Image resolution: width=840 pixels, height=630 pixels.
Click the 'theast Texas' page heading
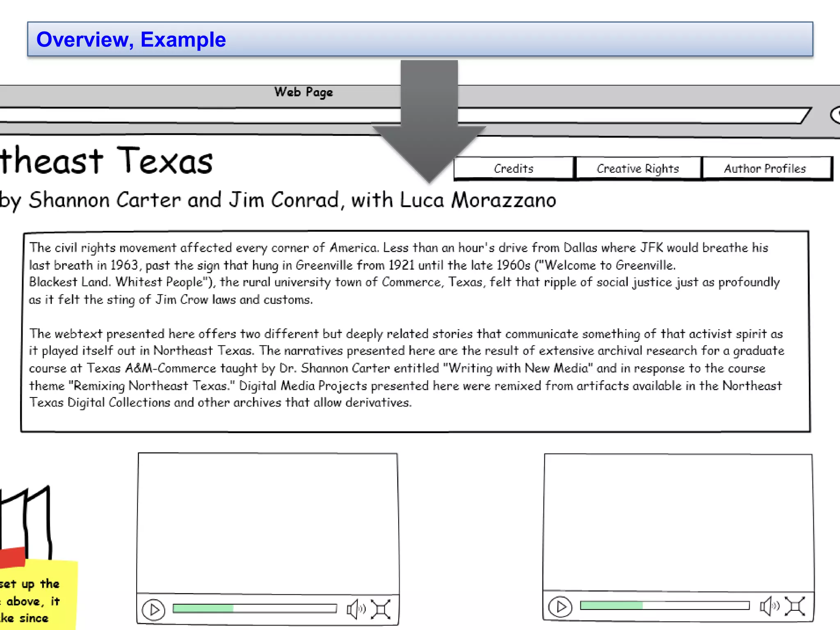[x=106, y=161]
